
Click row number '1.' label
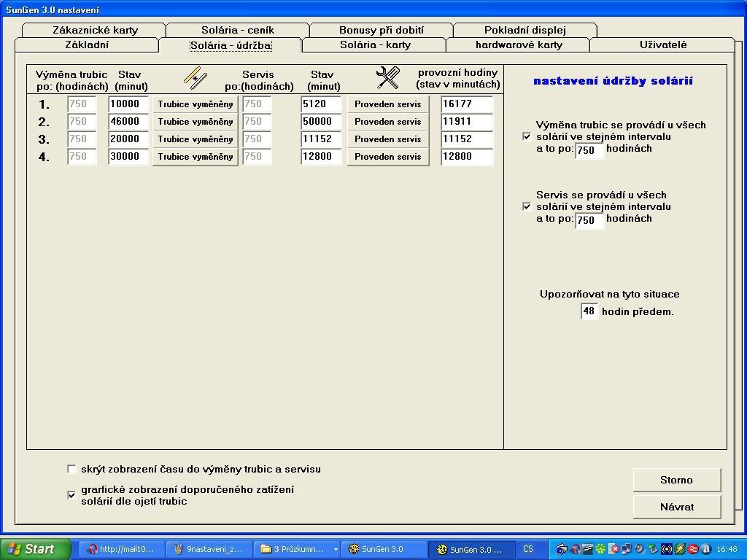click(x=44, y=105)
